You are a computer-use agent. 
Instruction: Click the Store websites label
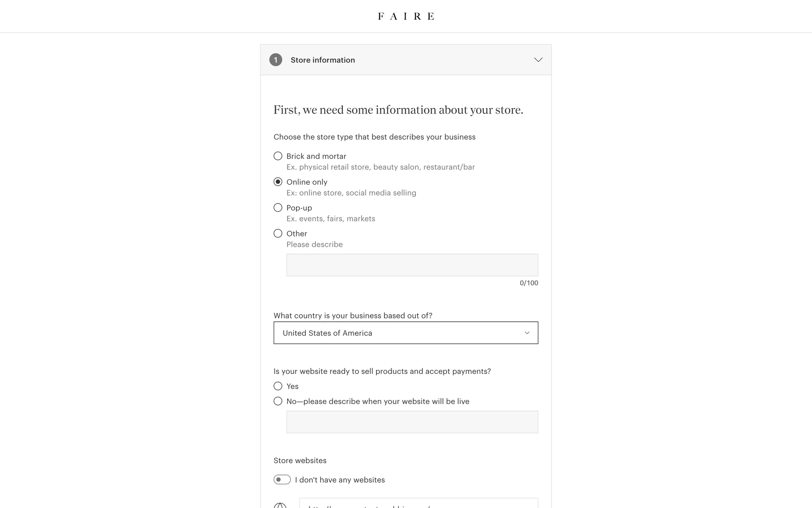pyautogui.click(x=300, y=461)
